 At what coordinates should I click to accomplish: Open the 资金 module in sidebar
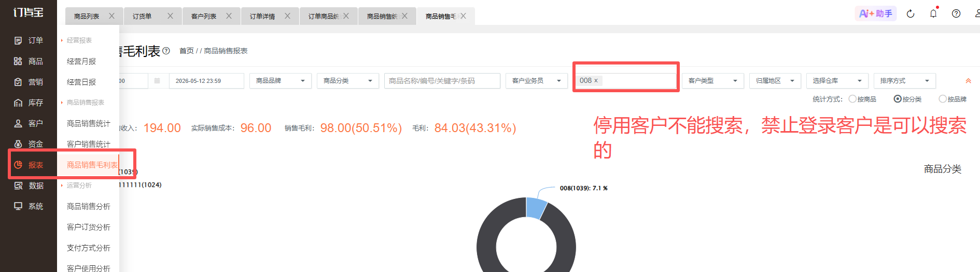tap(29, 144)
